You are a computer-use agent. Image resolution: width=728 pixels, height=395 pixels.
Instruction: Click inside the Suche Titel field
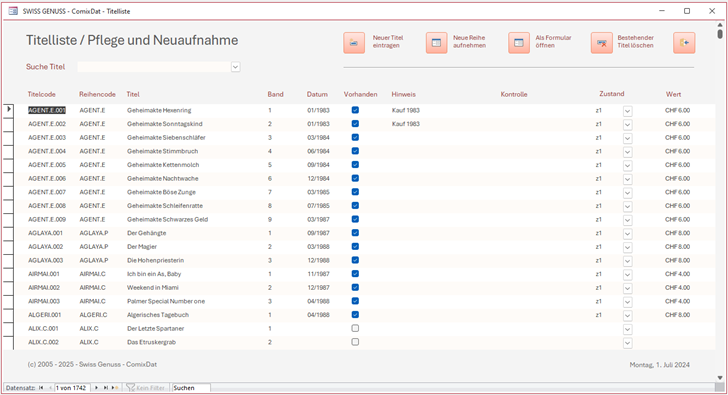154,67
